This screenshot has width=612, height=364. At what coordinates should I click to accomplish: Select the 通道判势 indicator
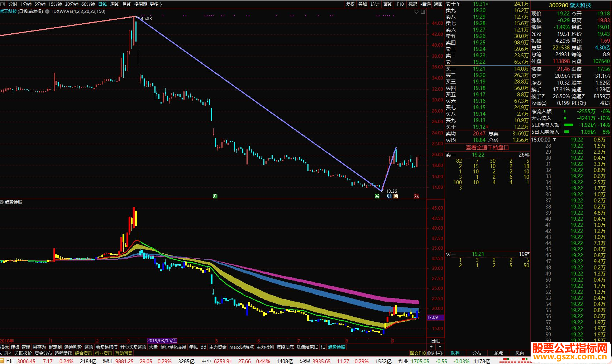73,347
